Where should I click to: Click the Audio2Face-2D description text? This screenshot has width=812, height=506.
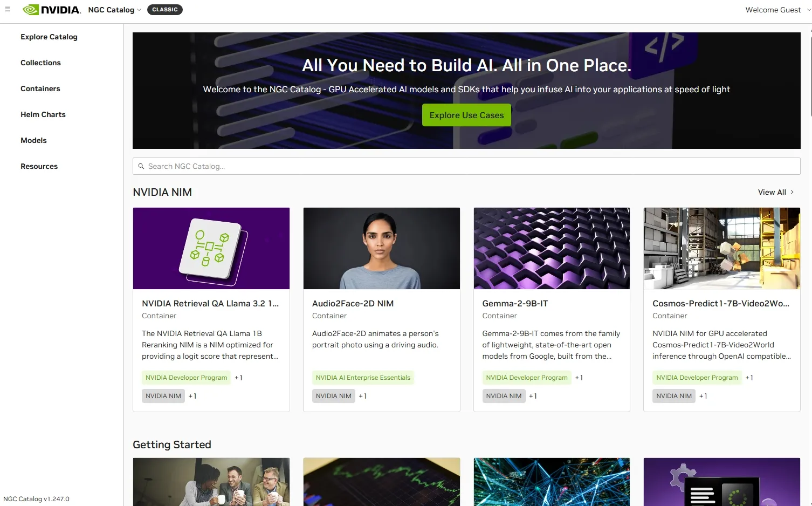376,339
